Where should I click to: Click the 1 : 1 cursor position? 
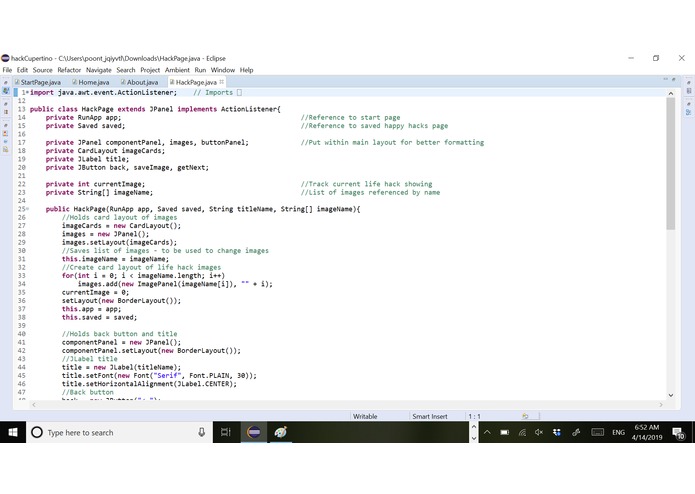click(475, 416)
